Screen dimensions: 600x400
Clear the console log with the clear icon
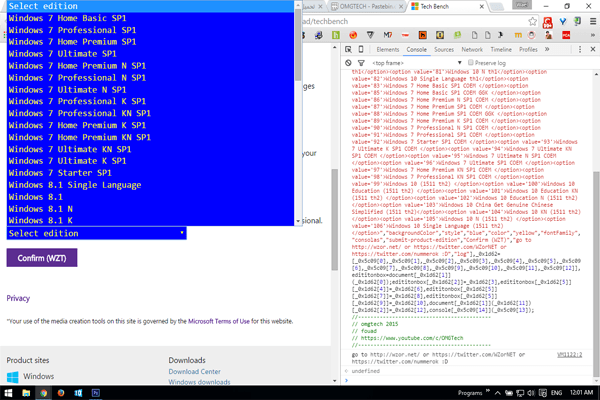point(349,62)
